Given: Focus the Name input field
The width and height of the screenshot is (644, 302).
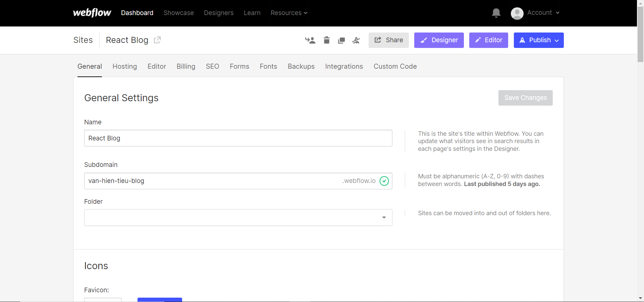Looking at the screenshot, I should pos(238,138).
